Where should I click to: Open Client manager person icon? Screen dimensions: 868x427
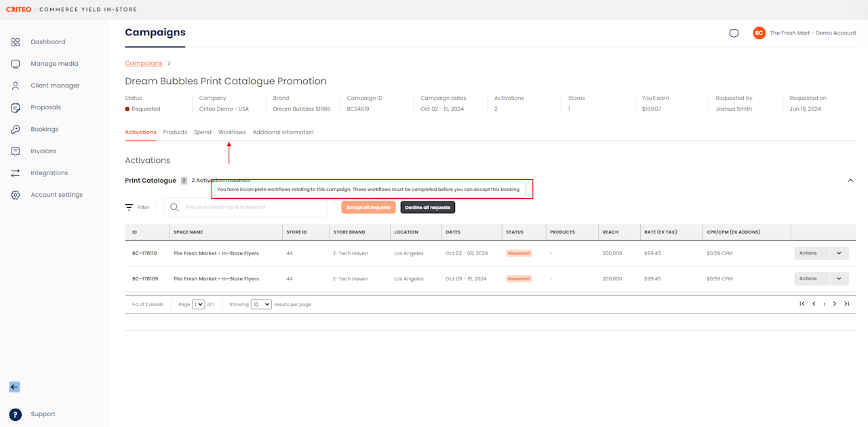coord(16,86)
